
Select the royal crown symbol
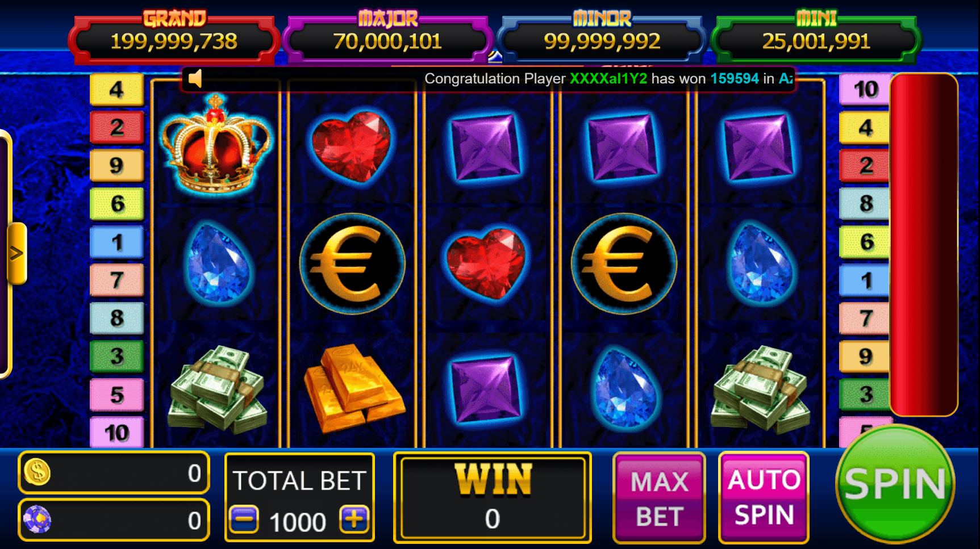pyautogui.click(x=215, y=145)
